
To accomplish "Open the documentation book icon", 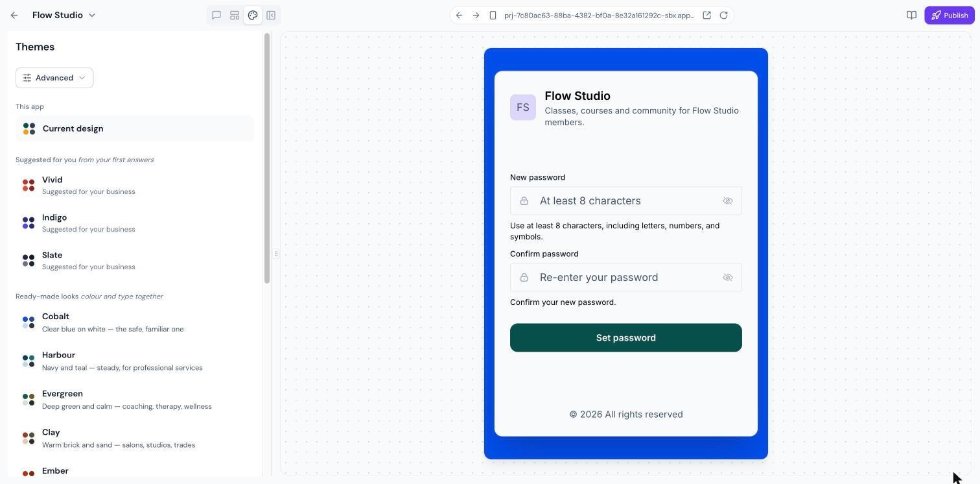I will (x=911, y=15).
